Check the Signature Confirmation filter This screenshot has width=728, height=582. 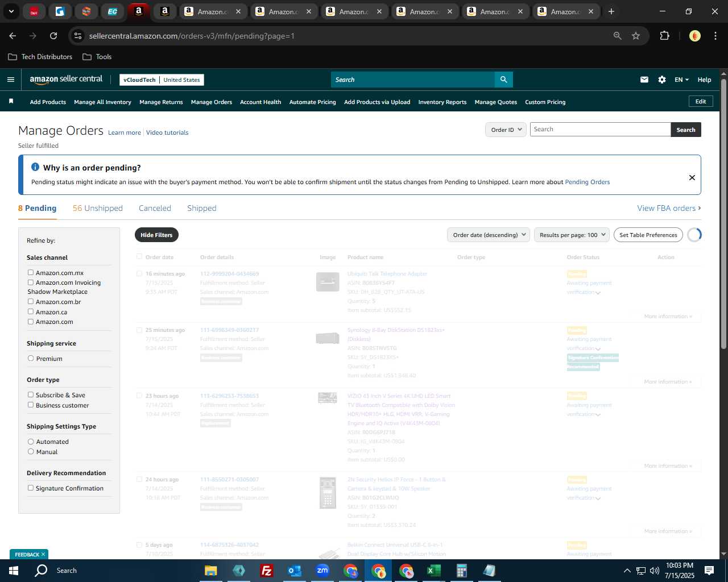[31, 488]
